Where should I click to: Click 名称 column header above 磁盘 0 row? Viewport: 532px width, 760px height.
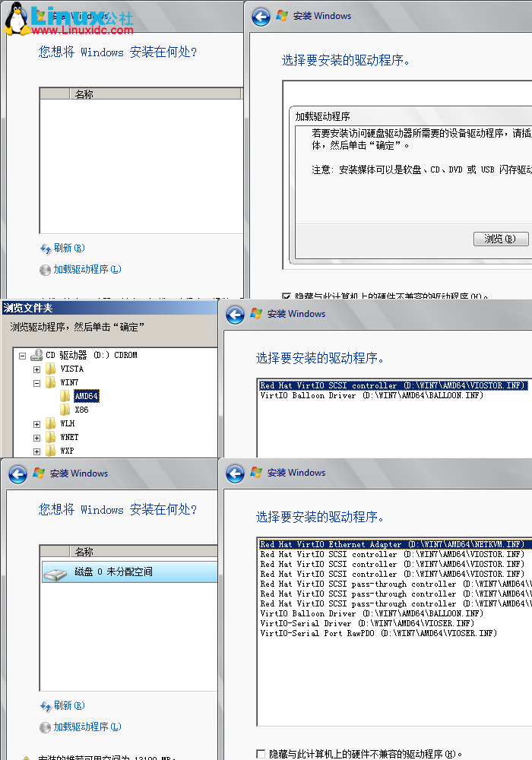click(x=144, y=551)
